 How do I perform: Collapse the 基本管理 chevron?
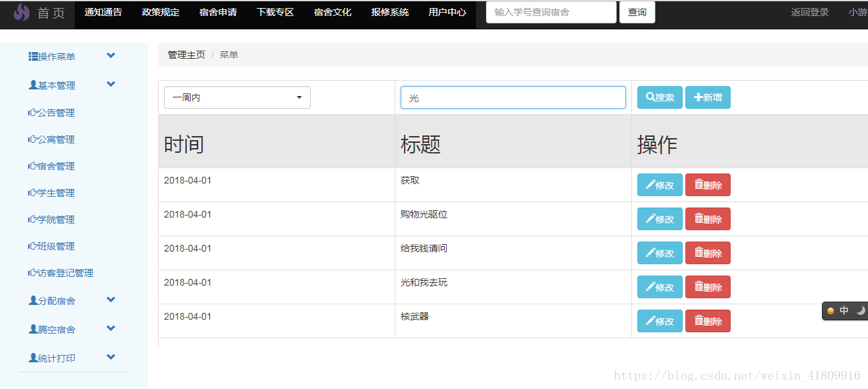(x=111, y=84)
